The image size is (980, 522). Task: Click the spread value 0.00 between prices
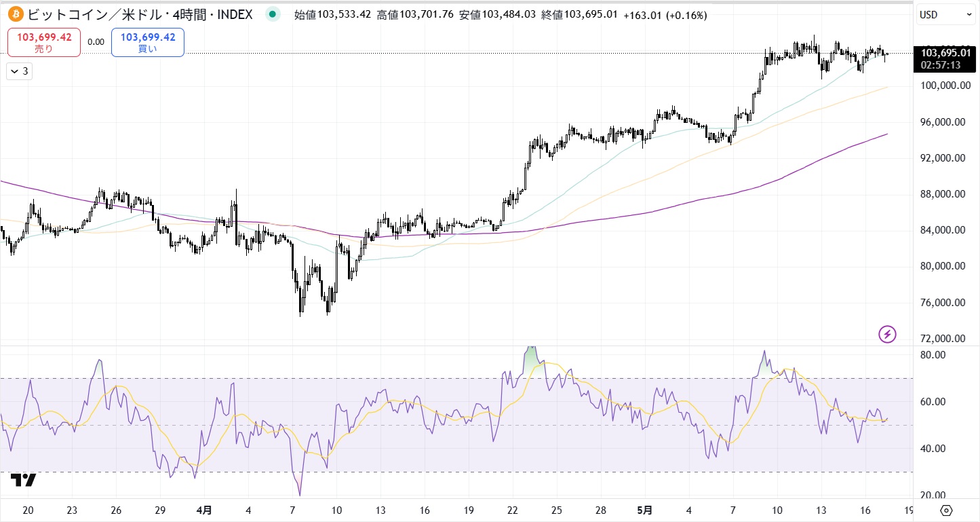(96, 42)
